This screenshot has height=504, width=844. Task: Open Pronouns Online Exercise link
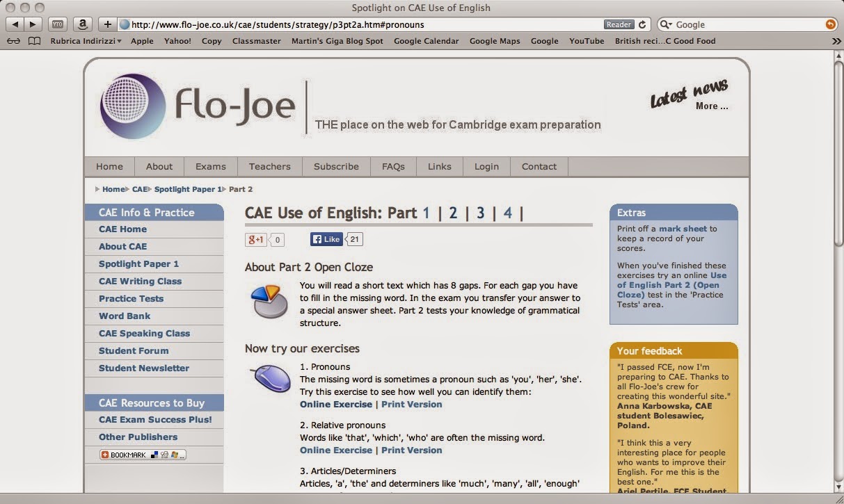336,405
